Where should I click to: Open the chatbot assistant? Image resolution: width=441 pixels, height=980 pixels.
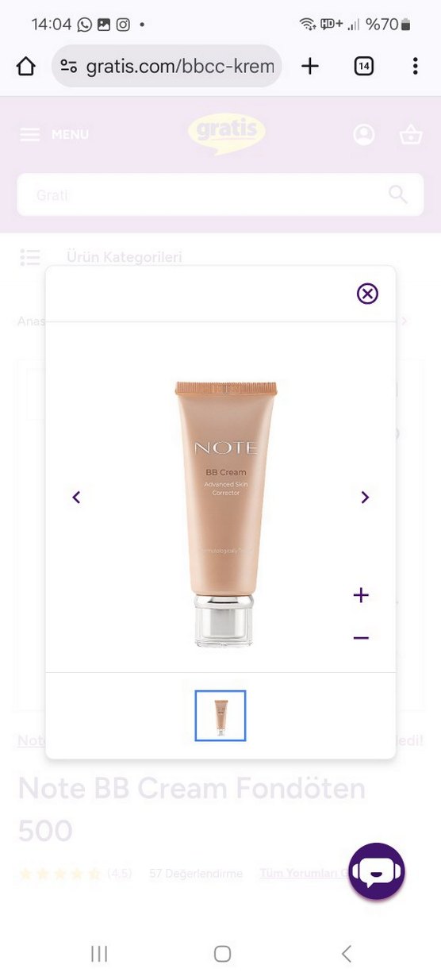pos(377,871)
